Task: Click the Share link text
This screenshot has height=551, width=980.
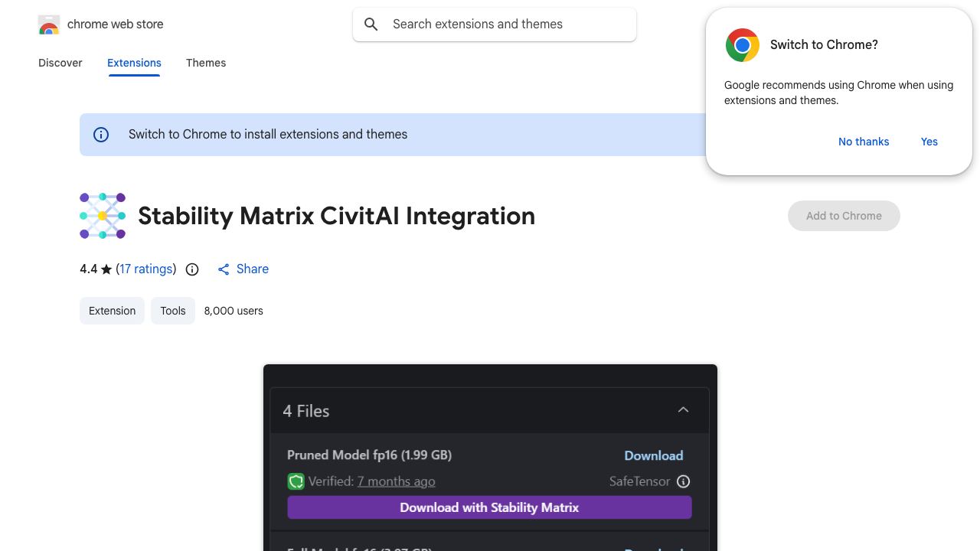Action: 253,269
